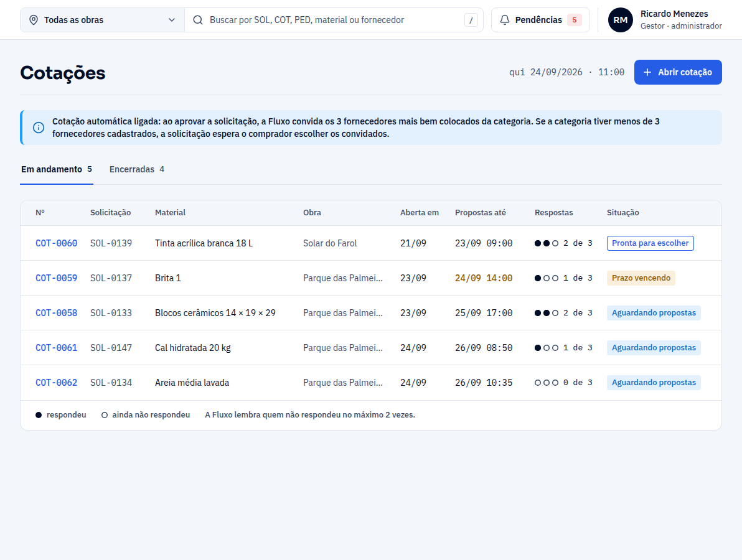Click material Areia média lavada
The image size is (742, 560).
(x=192, y=383)
